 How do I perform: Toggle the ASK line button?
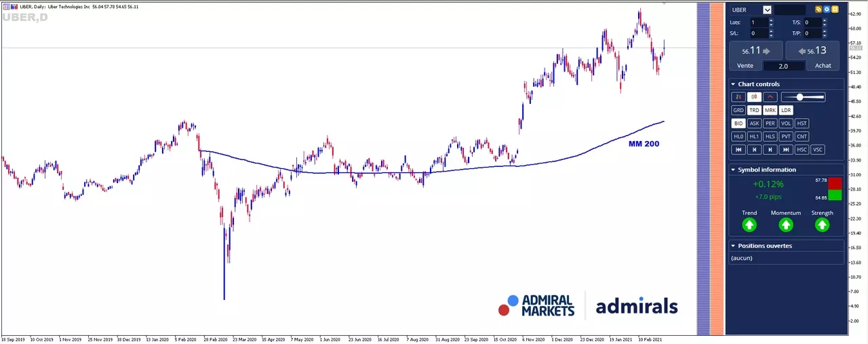point(754,123)
